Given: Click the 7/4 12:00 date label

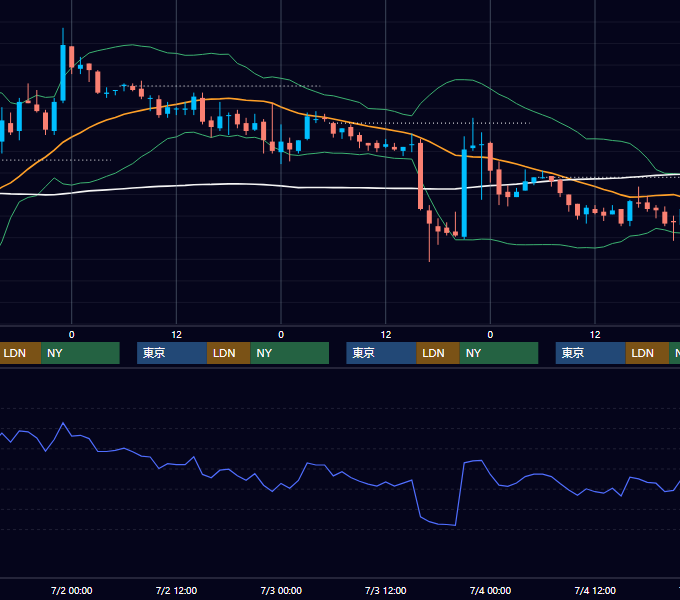Looking at the screenshot, I should 595,590.
